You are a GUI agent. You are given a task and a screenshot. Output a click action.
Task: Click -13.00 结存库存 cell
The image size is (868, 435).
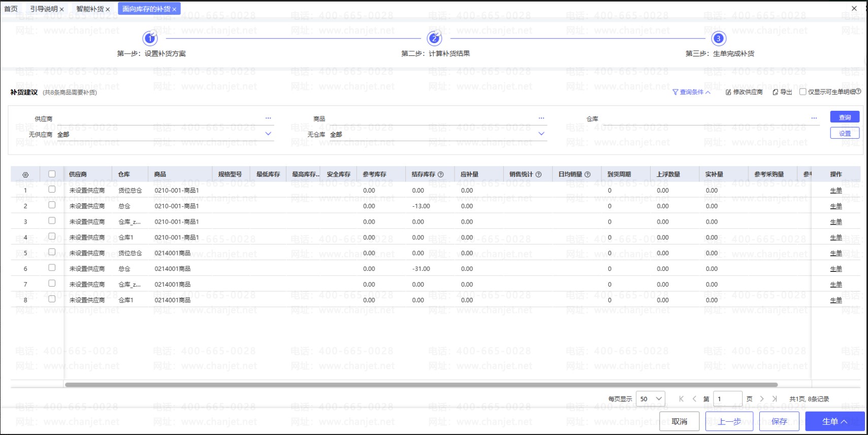click(x=421, y=206)
